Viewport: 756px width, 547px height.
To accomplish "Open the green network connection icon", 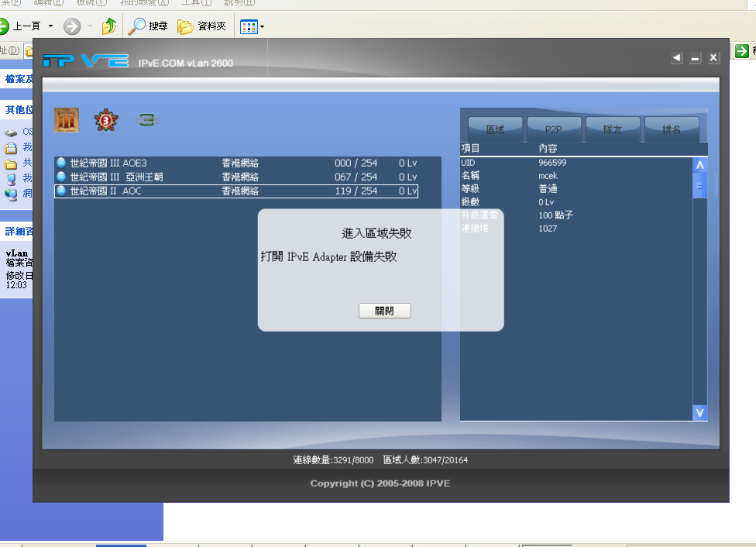I will [147, 120].
